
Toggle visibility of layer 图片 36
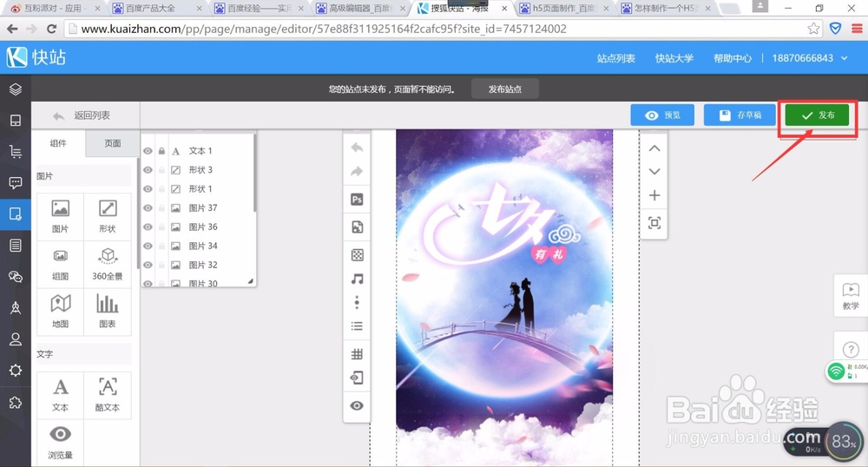[x=148, y=227]
